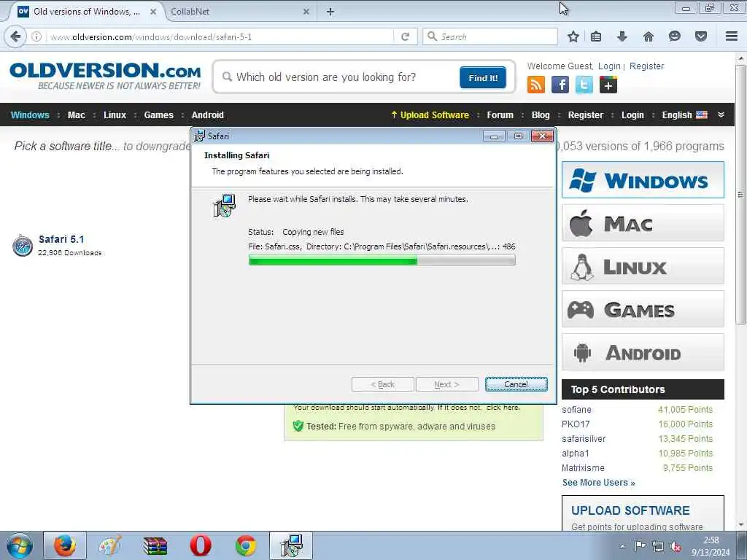Open the taskbar clock showing 2:58
This screenshot has height=560, width=747.
711,545
